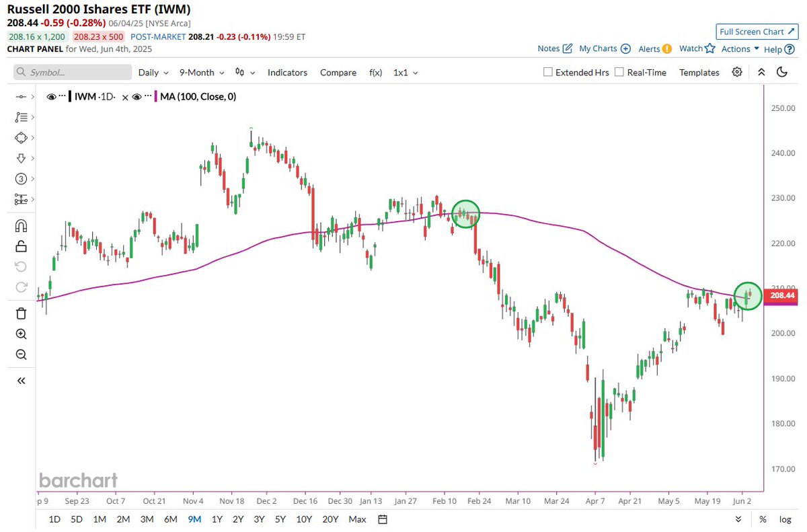The height and width of the screenshot is (532, 807).
Task: Open the Fibonacci retracement tool
Action: 20,117
